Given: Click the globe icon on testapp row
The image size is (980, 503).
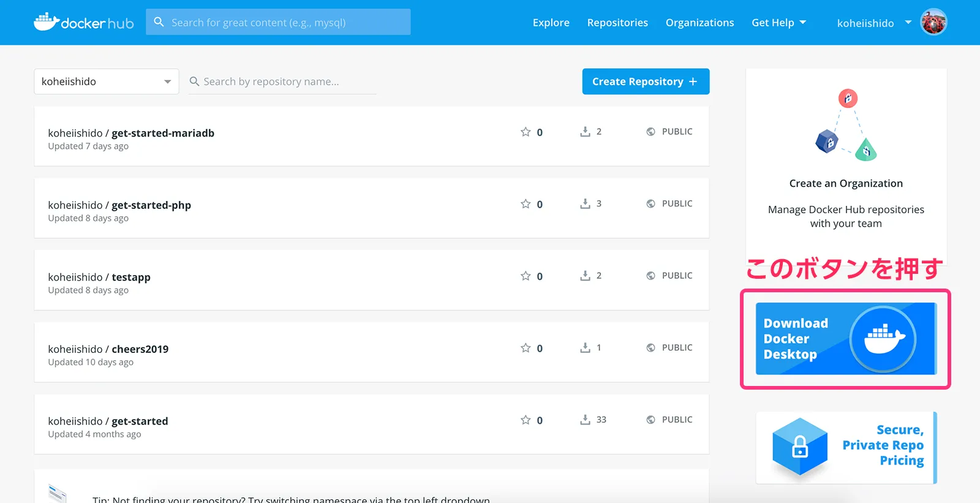Looking at the screenshot, I should (650, 276).
